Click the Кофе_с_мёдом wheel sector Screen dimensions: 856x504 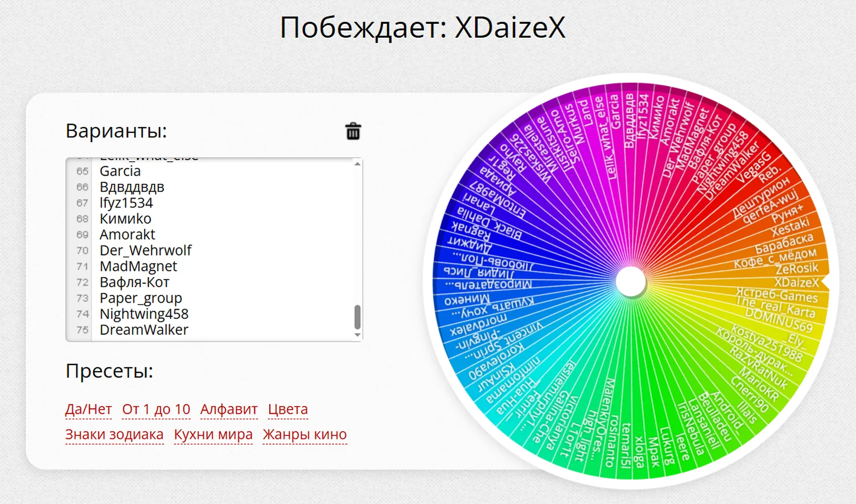pyautogui.click(x=775, y=258)
